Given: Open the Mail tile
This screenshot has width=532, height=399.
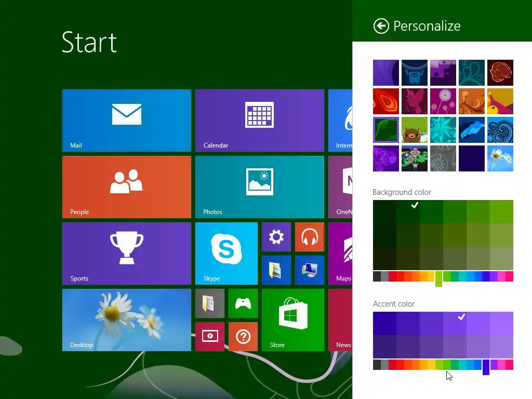Looking at the screenshot, I should (x=127, y=121).
